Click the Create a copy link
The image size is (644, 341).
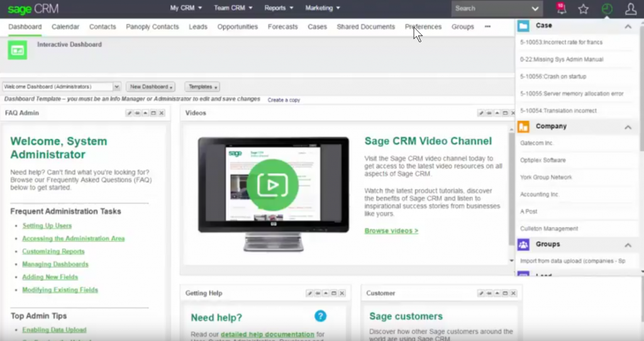pyautogui.click(x=284, y=100)
